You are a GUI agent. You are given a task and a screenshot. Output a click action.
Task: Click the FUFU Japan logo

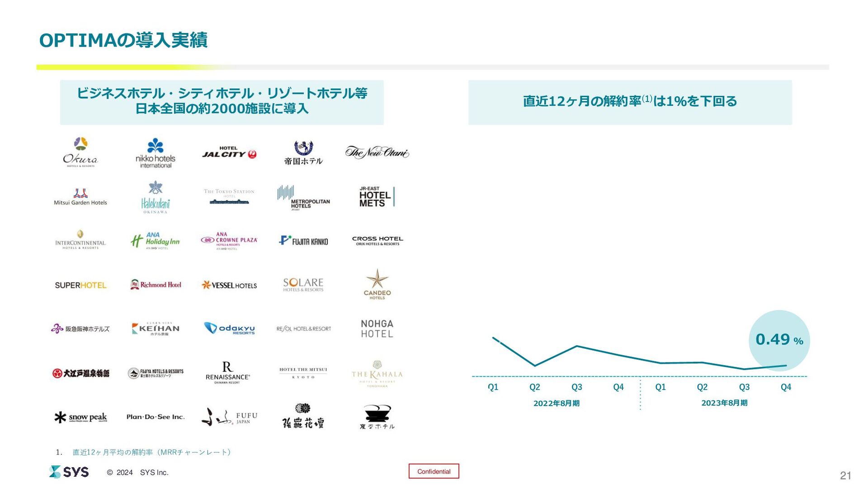(x=229, y=417)
